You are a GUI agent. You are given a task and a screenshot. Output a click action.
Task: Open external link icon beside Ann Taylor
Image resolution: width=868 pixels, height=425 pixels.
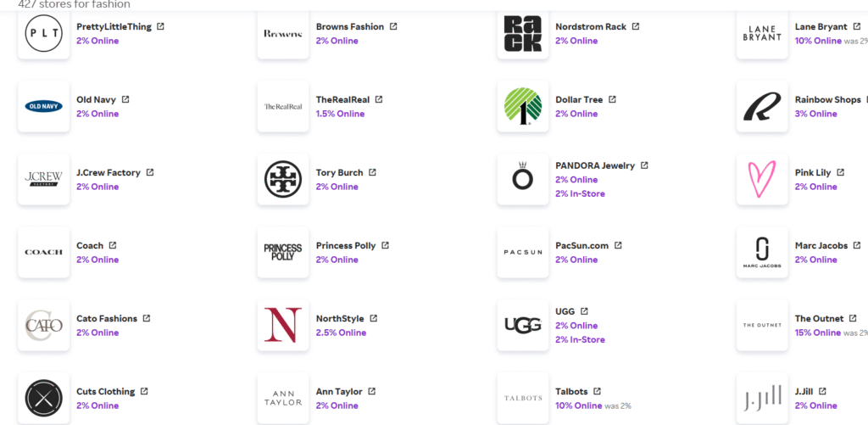[371, 391]
